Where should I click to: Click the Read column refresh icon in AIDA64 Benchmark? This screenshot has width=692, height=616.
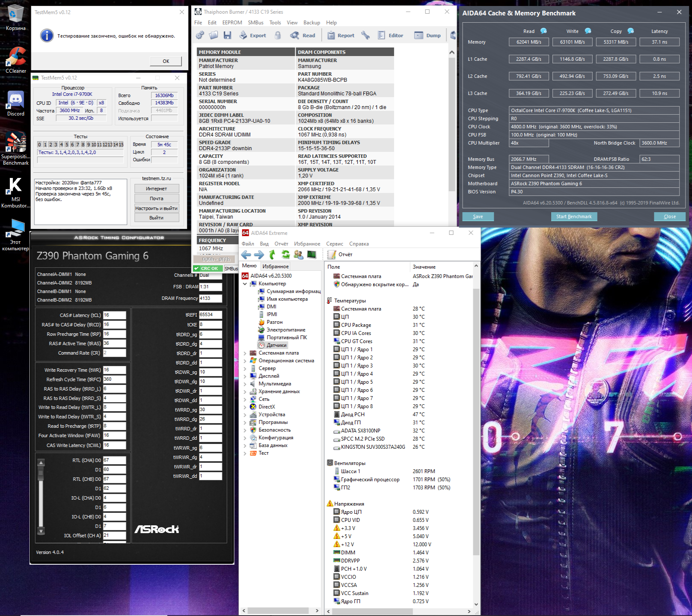[x=544, y=31]
